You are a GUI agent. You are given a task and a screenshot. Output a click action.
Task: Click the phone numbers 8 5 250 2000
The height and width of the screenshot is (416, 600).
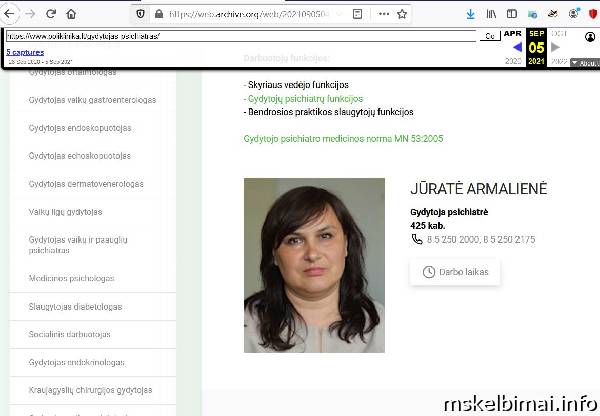tap(481, 240)
